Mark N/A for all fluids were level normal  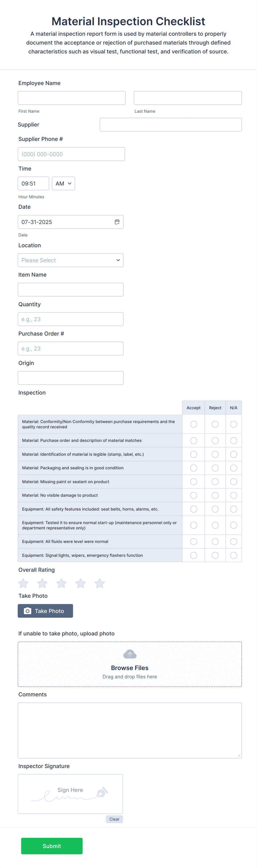pyautogui.click(x=234, y=542)
